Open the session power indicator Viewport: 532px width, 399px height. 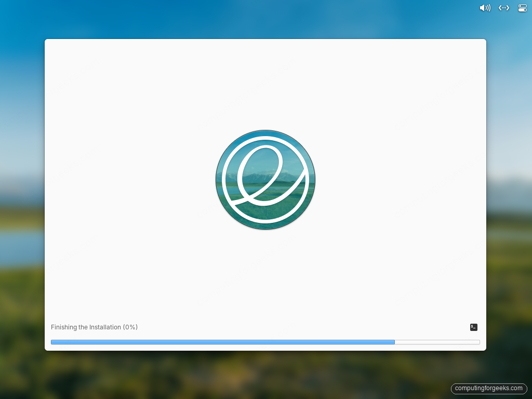[x=523, y=8]
